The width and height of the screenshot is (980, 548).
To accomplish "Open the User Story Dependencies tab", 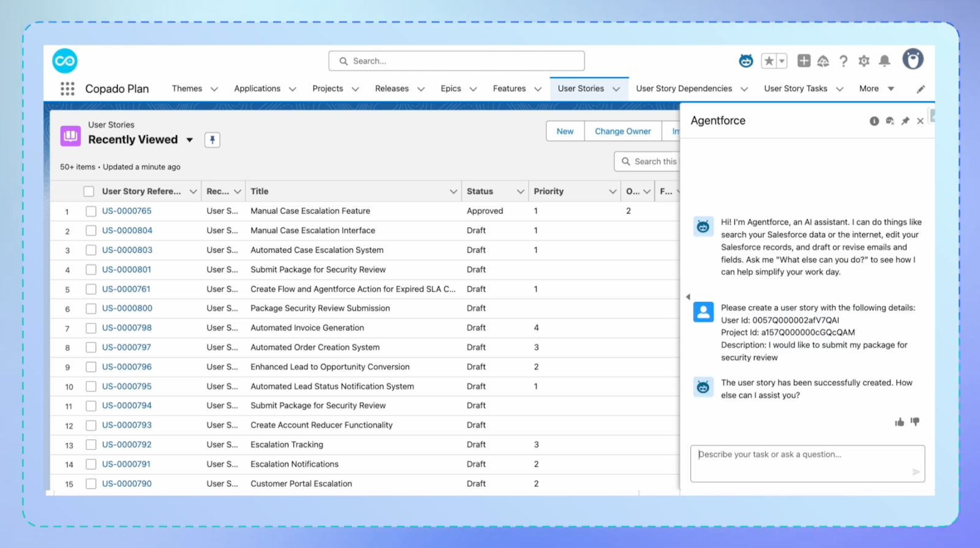I will [684, 89].
